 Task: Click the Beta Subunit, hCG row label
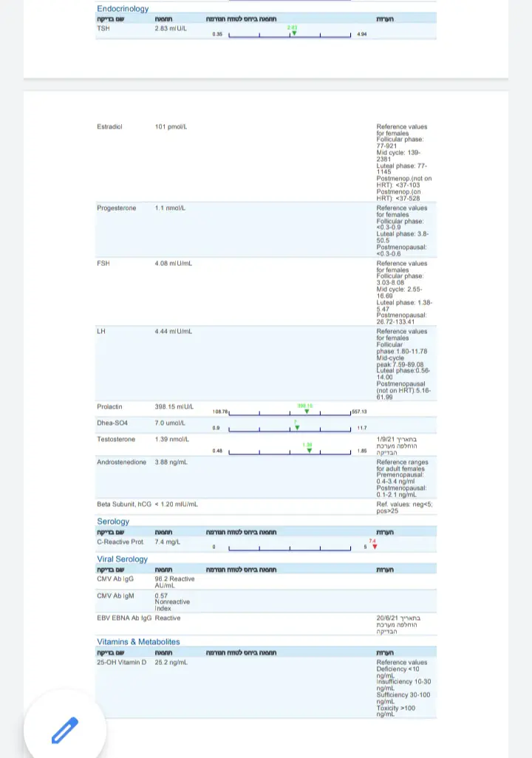point(124,504)
